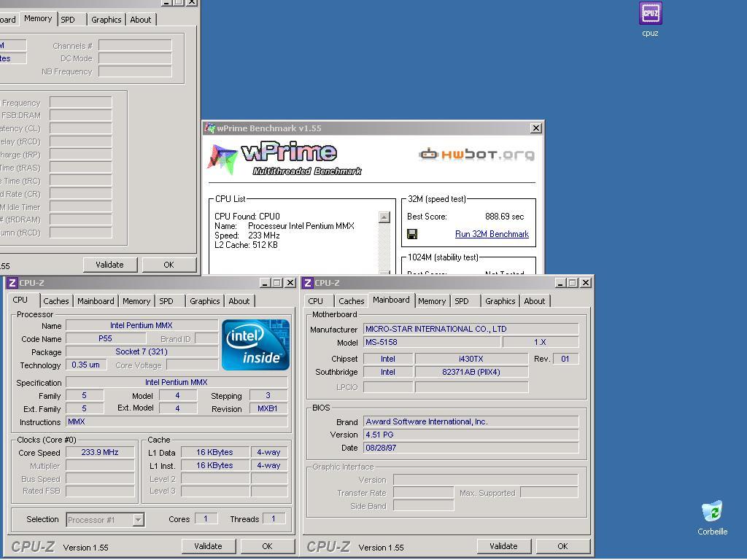Screen dimensions: 747x560
Task: Click the chipset value i430TX
Action: 471,359
